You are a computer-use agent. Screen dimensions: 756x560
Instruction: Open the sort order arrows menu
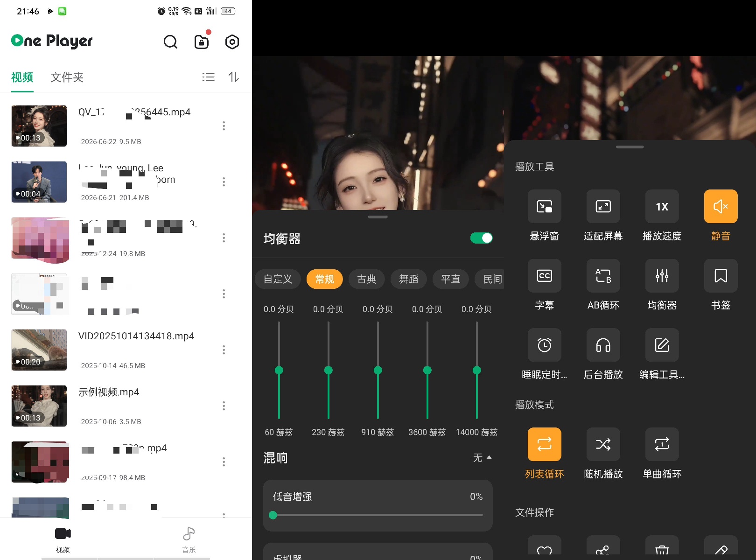tap(233, 77)
